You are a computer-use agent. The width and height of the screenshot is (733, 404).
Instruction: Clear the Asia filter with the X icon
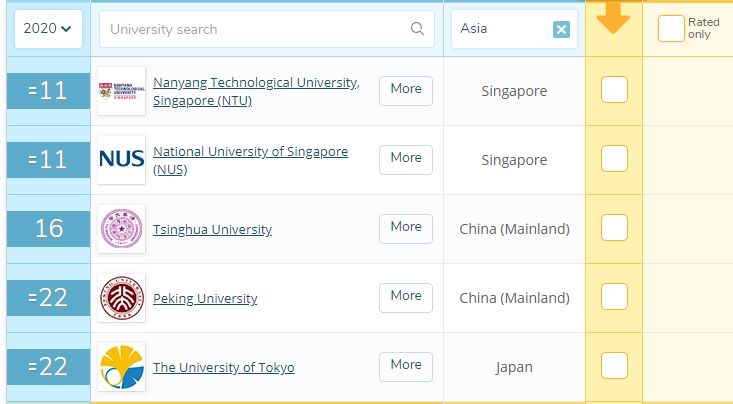coord(561,29)
